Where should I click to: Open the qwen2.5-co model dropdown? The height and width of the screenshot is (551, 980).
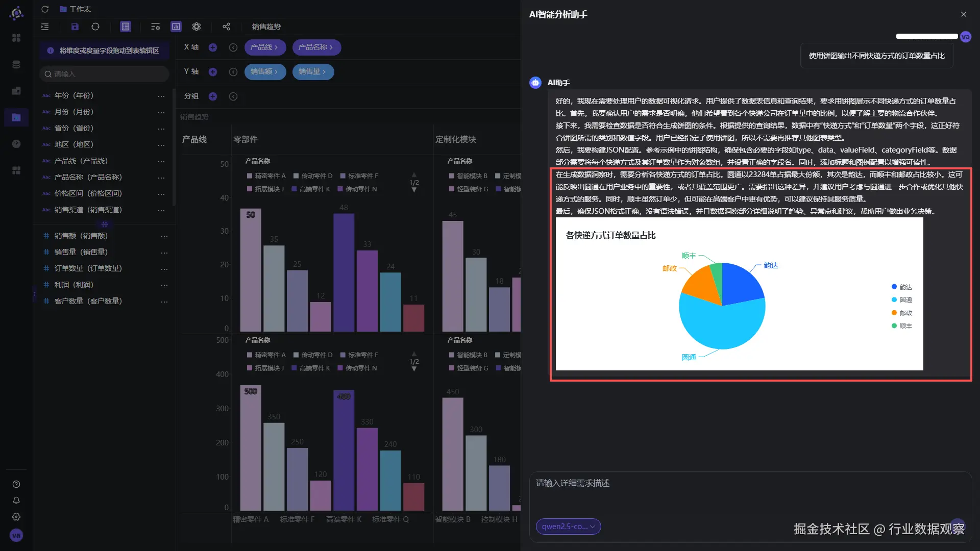(568, 527)
